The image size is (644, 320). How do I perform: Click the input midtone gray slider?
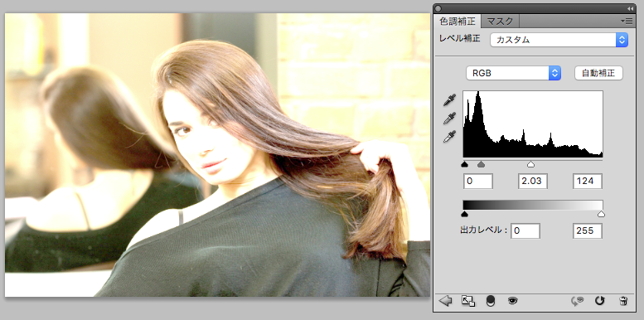[x=482, y=164]
